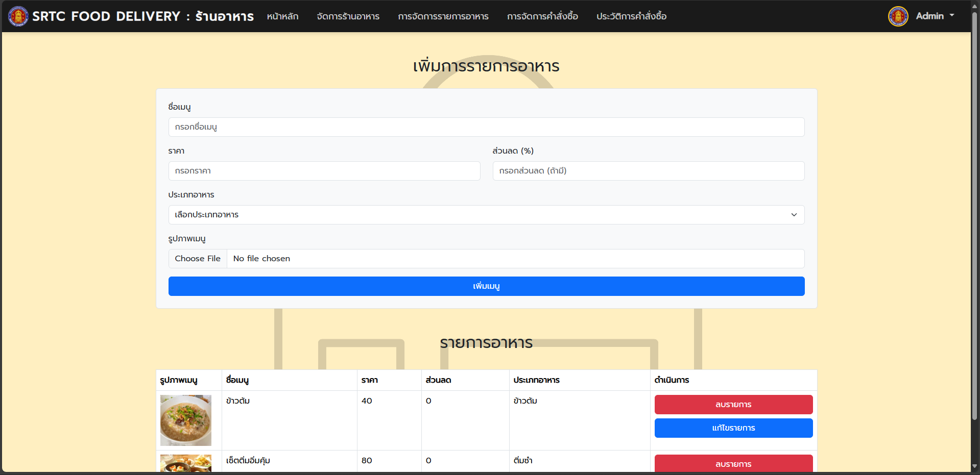Delete เซ็ตติ่มอิ่มคุ้ม with ลบรายการ button
The image size is (980, 475).
pos(733,463)
